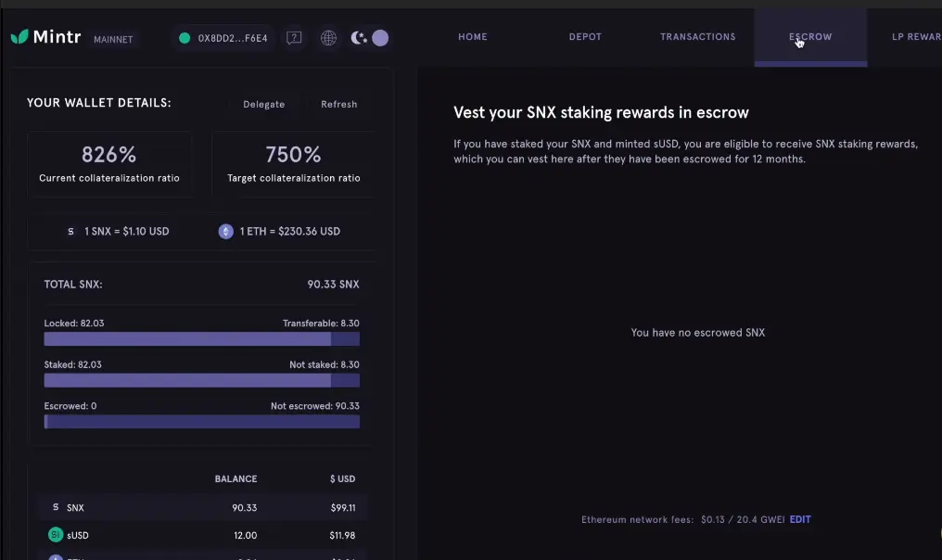This screenshot has width=942, height=560.
Task: Refresh wallet details
Action: 338,104
